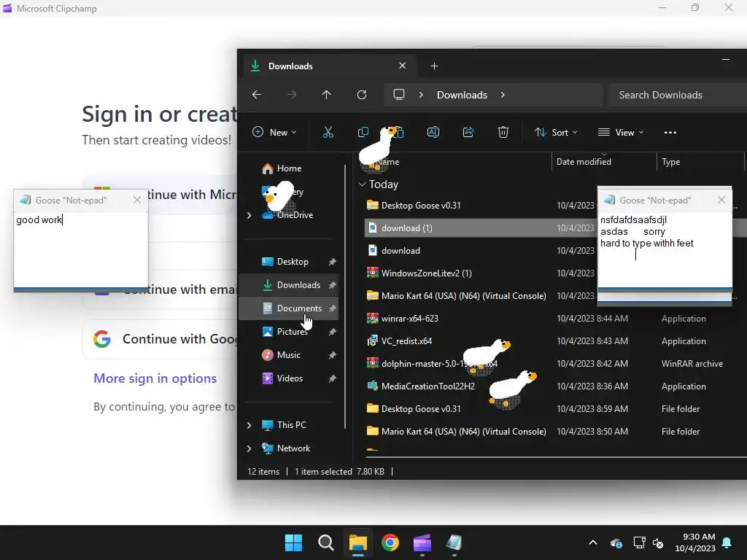This screenshot has width=747, height=560.
Task: Add a new File Explorer tab
Action: (x=434, y=66)
